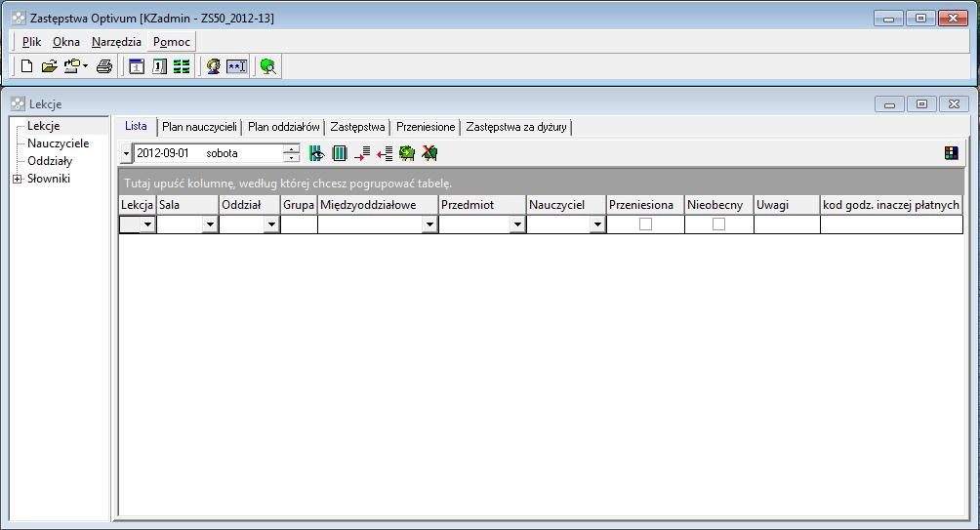This screenshot has height=530, width=980.
Task: Switch to the Zastępstwa tab
Action: click(x=357, y=127)
